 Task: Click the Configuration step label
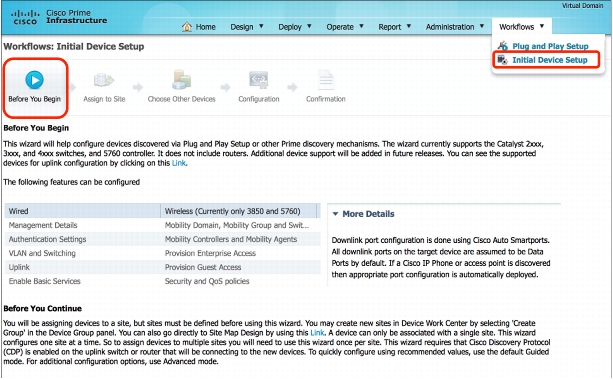coord(259,99)
